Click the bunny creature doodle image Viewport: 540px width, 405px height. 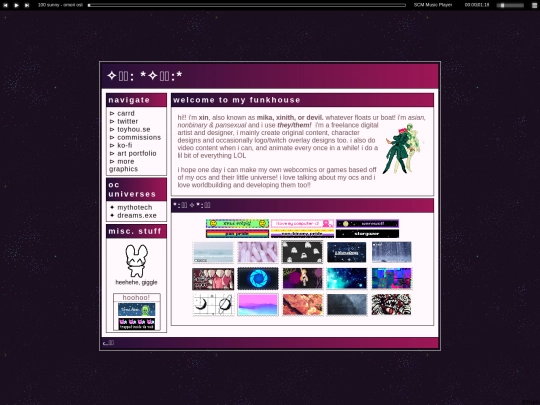(x=136, y=261)
